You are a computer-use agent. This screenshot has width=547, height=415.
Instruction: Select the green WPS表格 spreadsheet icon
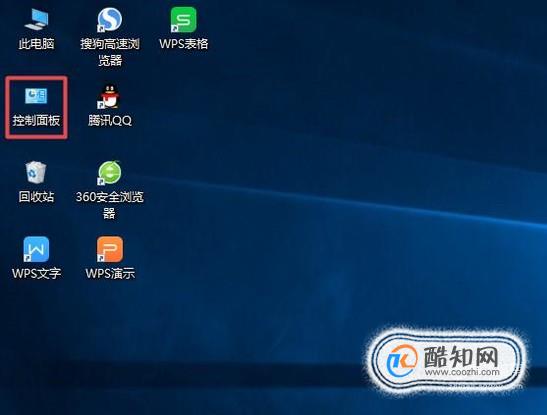[183, 20]
